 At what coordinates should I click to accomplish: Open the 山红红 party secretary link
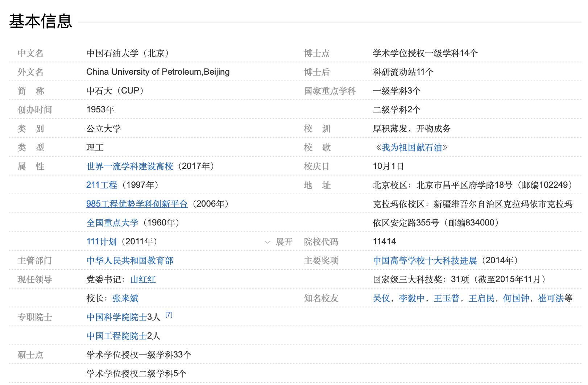click(x=143, y=280)
